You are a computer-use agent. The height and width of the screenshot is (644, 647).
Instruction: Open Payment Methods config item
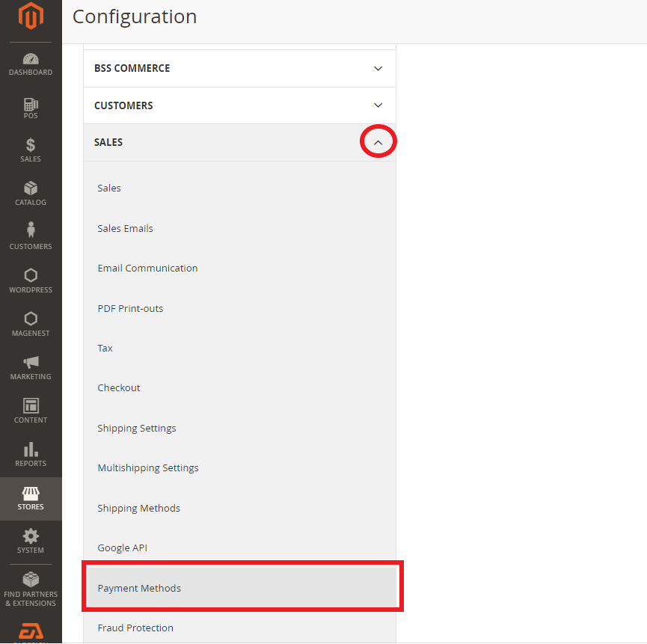[x=242, y=587]
